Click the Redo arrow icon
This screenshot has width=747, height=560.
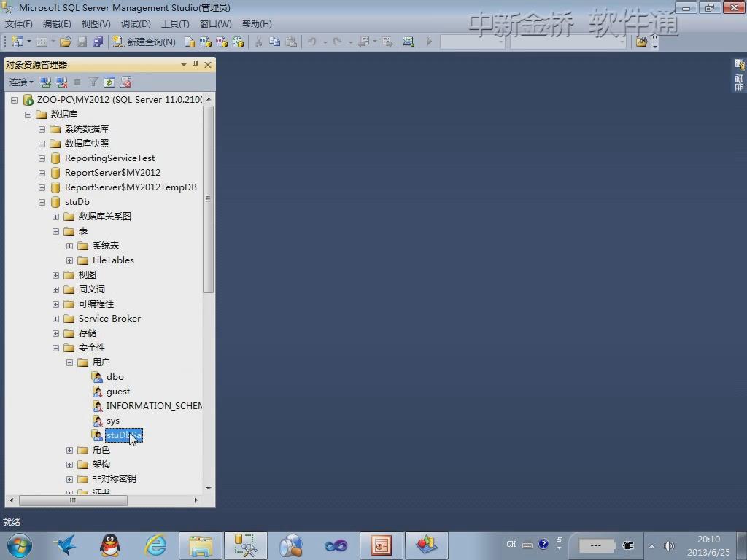coord(337,42)
